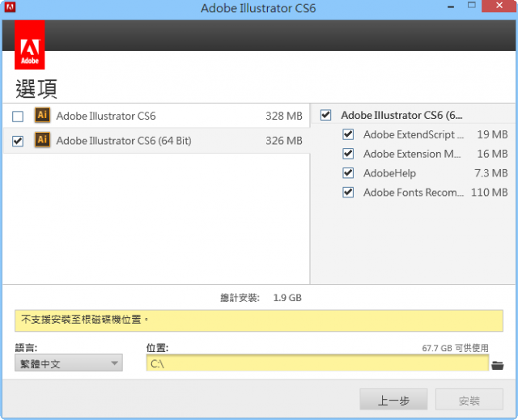Uncheck the Adobe ExtendScript component checkbox
This screenshot has height=420, width=518.
(348, 134)
